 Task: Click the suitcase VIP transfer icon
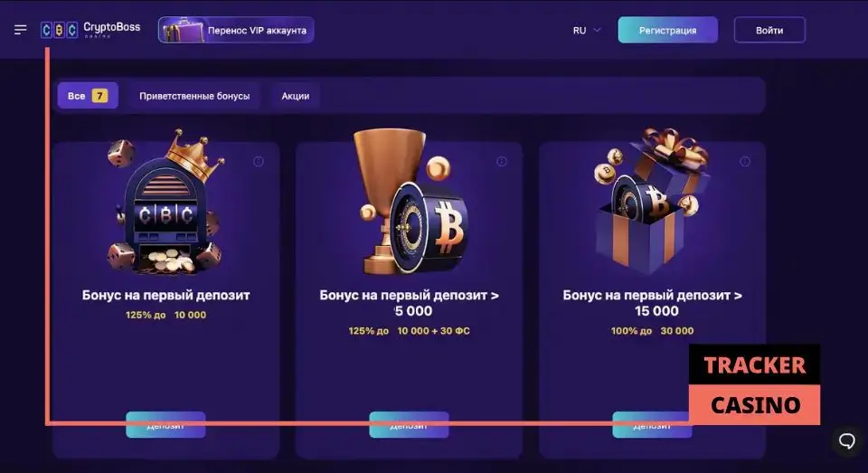[x=183, y=30]
